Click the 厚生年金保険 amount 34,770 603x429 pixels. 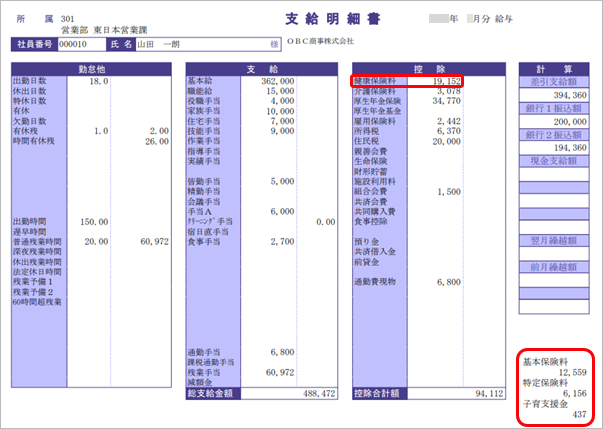446,101
